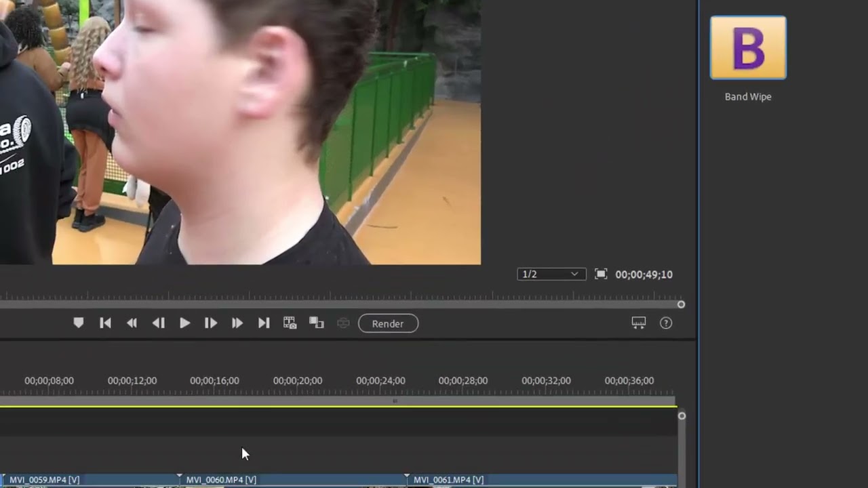The height and width of the screenshot is (488, 868).
Task: Click the fast forward button
Action: (237, 323)
